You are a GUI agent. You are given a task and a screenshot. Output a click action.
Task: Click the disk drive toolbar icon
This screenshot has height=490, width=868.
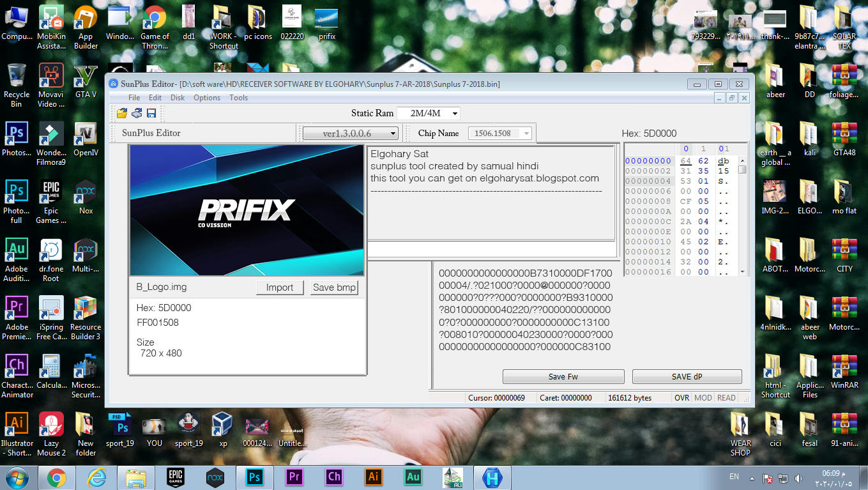click(x=137, y=113)
